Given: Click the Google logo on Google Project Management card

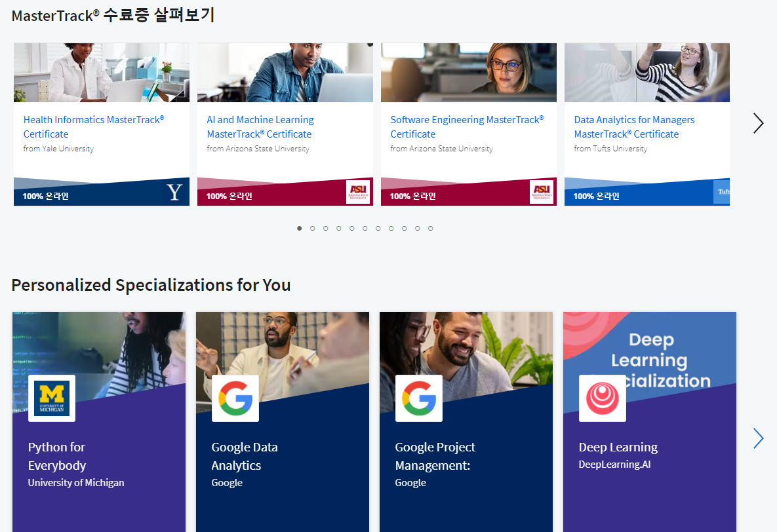Looking at the screenshot, I should [419, 398].
